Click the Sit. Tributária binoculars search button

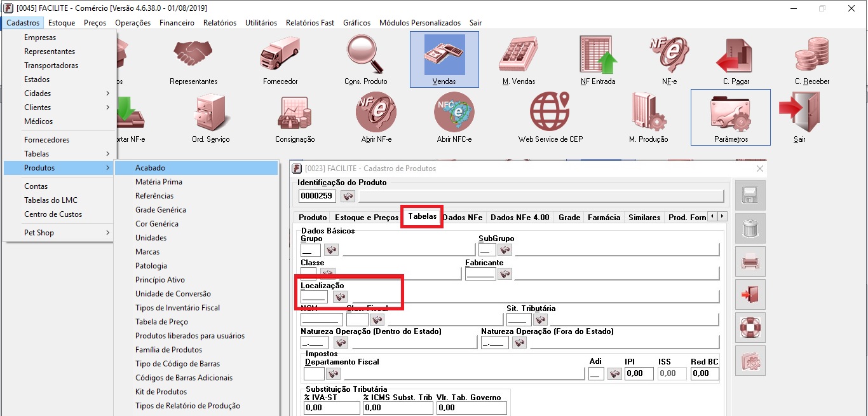click(541, 319)
